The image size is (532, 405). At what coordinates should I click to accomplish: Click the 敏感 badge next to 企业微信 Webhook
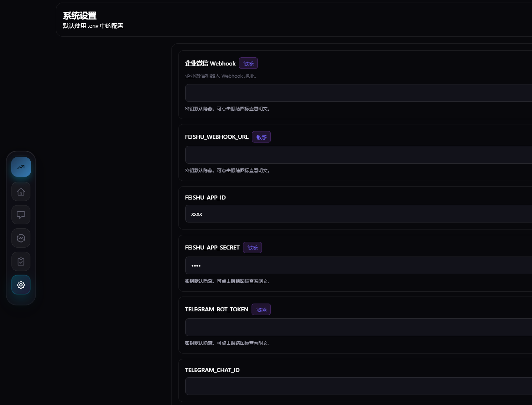(248, 63)
